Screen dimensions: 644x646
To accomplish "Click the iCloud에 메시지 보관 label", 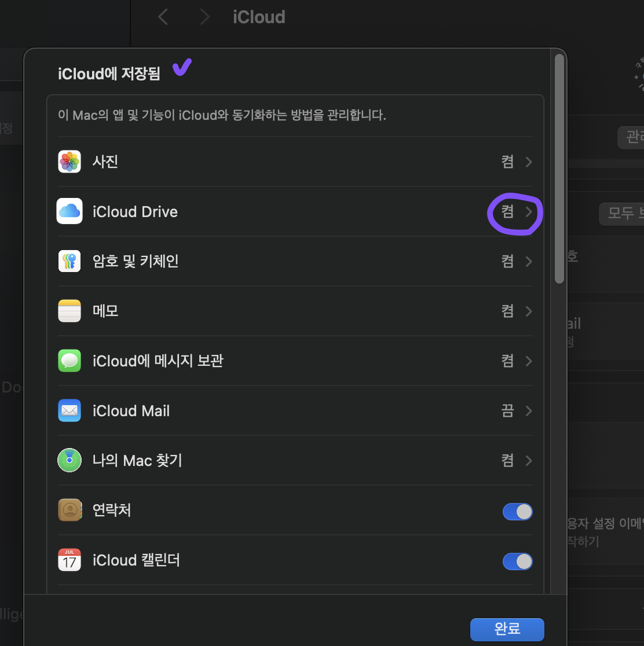I will tap(158, 361).
